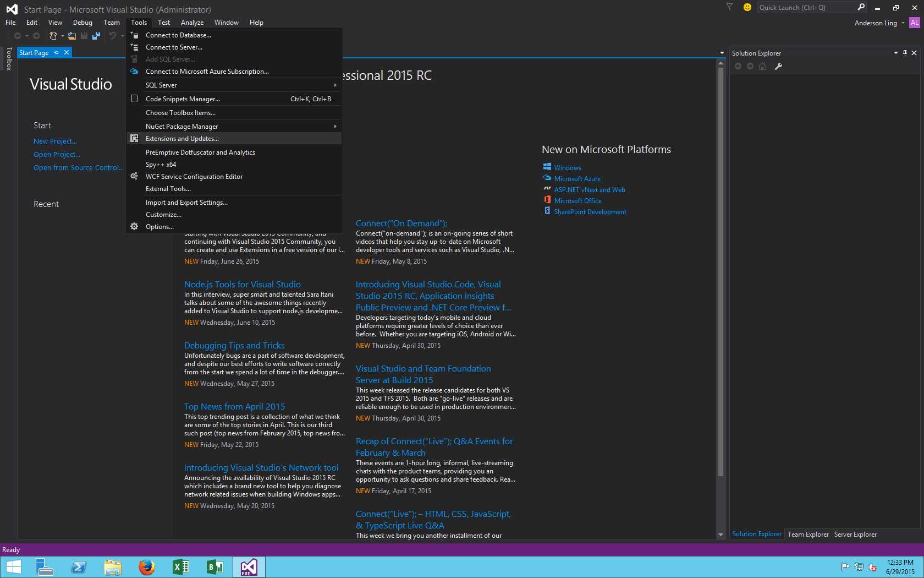Screen dimensions: 924x578
Task: Open PowerShell from the taskbar
Action: (x=79, y=567)
